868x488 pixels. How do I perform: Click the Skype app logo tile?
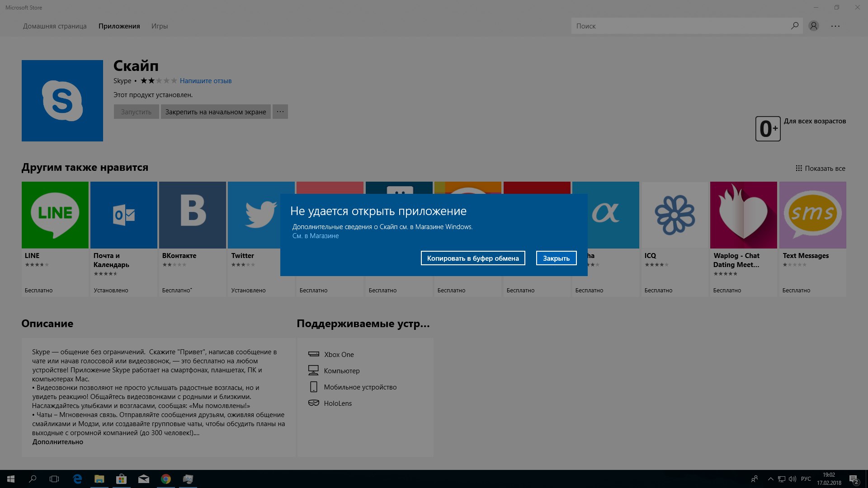(x=62, y=101)
